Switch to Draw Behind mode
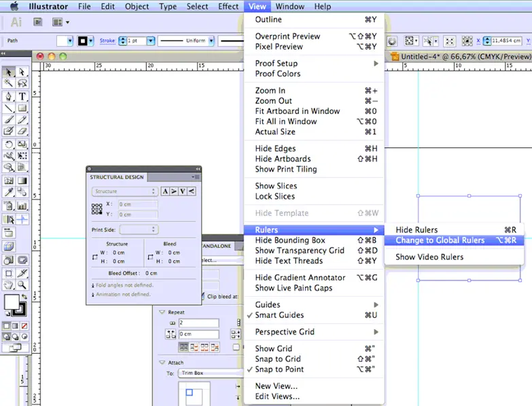Viewport: 532px width, 406px height. (15, 337)
